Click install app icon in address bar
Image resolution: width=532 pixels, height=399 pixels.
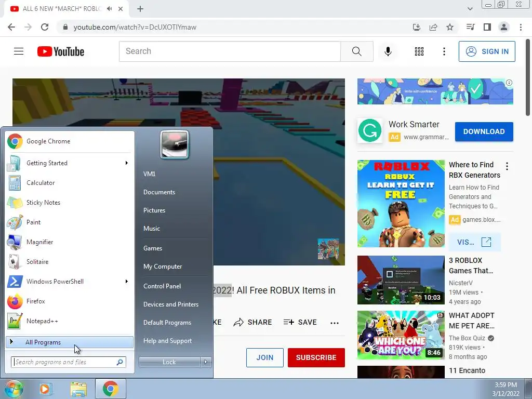tap(417, 27)
